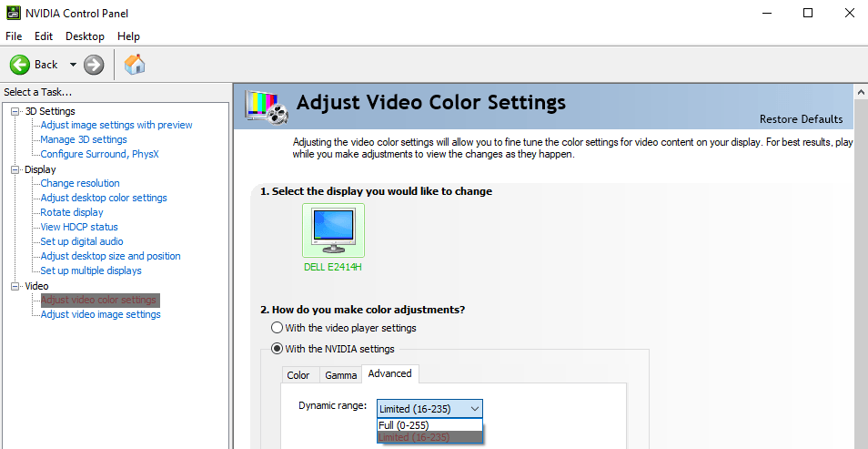Open the Home icon in toolbar

pos(135,65)
